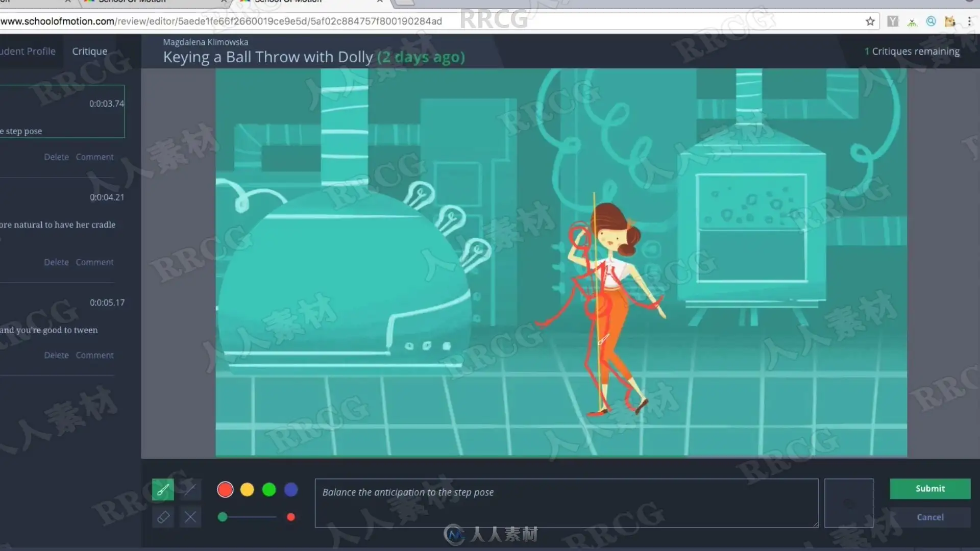This screenshot has width=980, height=551.
Task: Choose the yellow color swatch
Action: (247, 490)
